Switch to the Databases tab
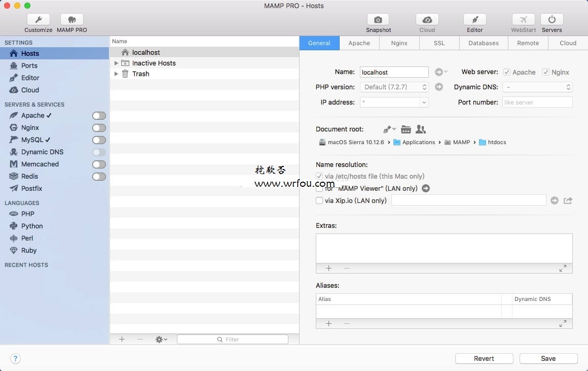This screenshot has width=588, height=371. tap(484, 43)
